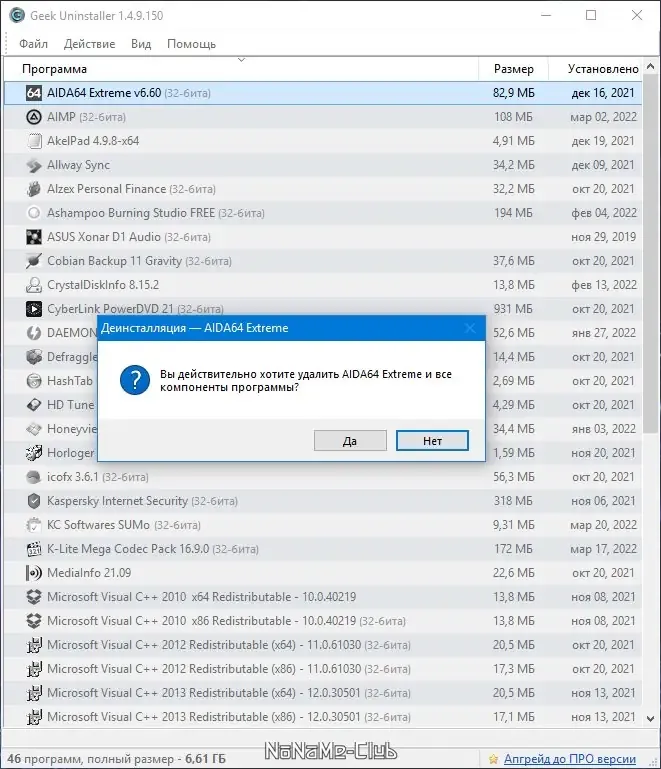Viewport: 661px width, 769px height.
Task: Close the Деинсталляция dialog with X
Action: coord(470,328)
